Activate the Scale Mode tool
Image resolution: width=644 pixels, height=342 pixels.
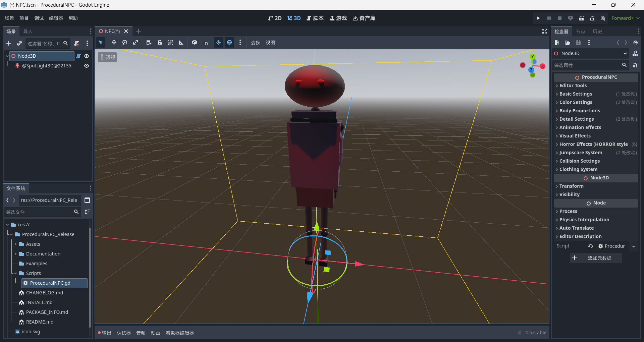point(136,43)
